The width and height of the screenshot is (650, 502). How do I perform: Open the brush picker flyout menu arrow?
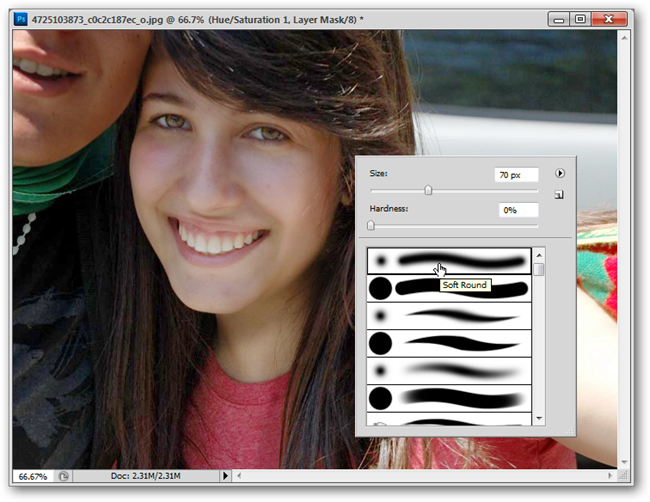click(560, 173)
